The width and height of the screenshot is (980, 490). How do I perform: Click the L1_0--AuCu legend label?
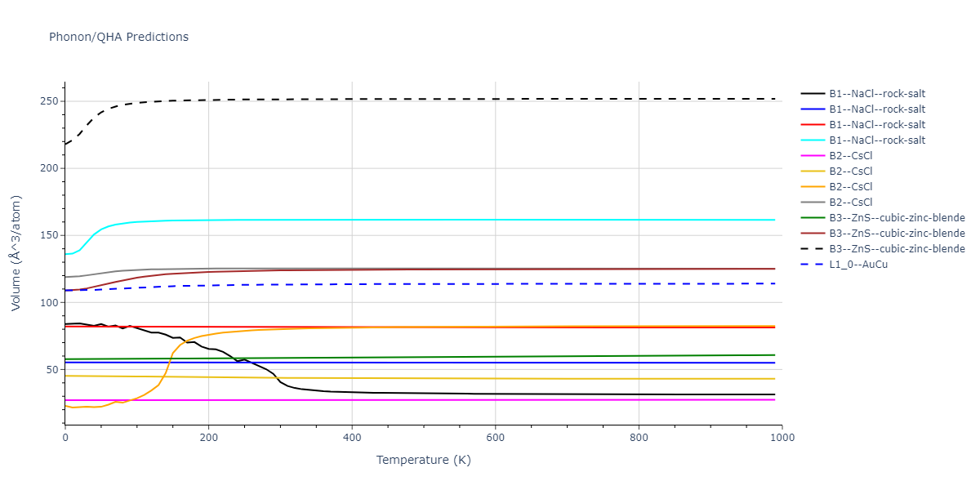[x=857, y=265]
